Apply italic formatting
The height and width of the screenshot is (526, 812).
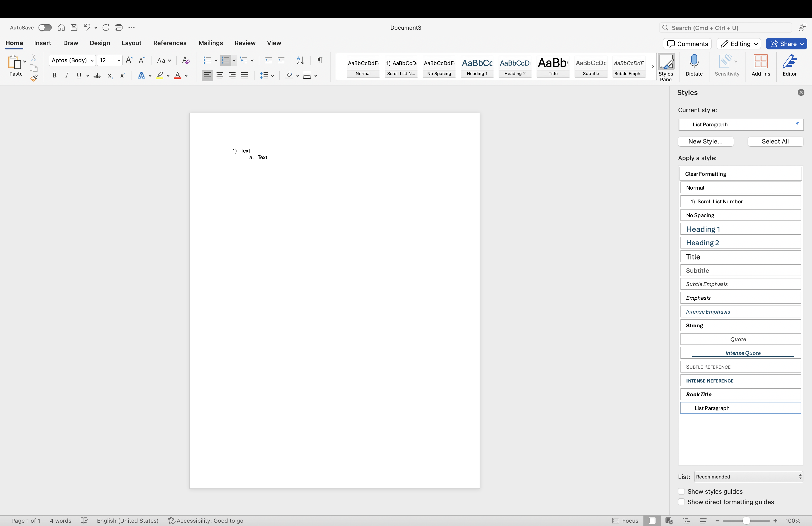click(67, 76)
